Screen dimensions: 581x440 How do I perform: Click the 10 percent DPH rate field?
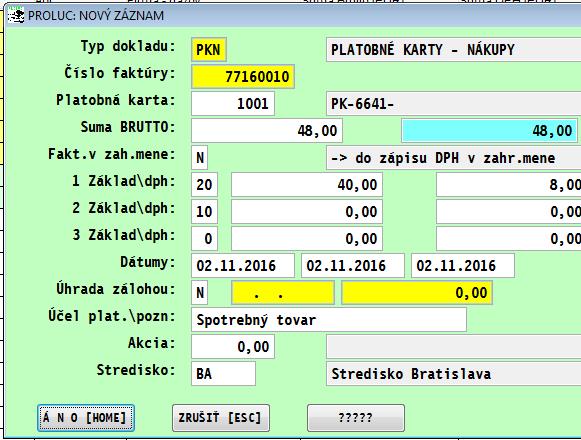(204, 212)
